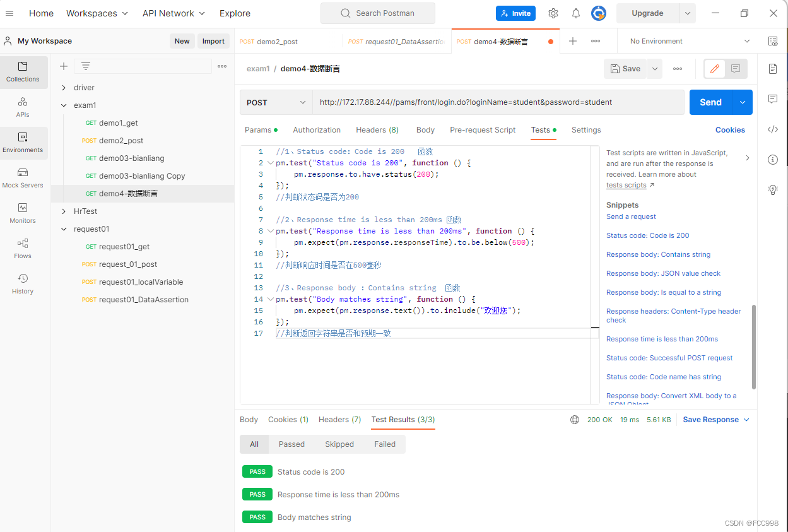Show only Passed test results
The width and height of the screenshot is (788, 532).
(x=291, y=444)
